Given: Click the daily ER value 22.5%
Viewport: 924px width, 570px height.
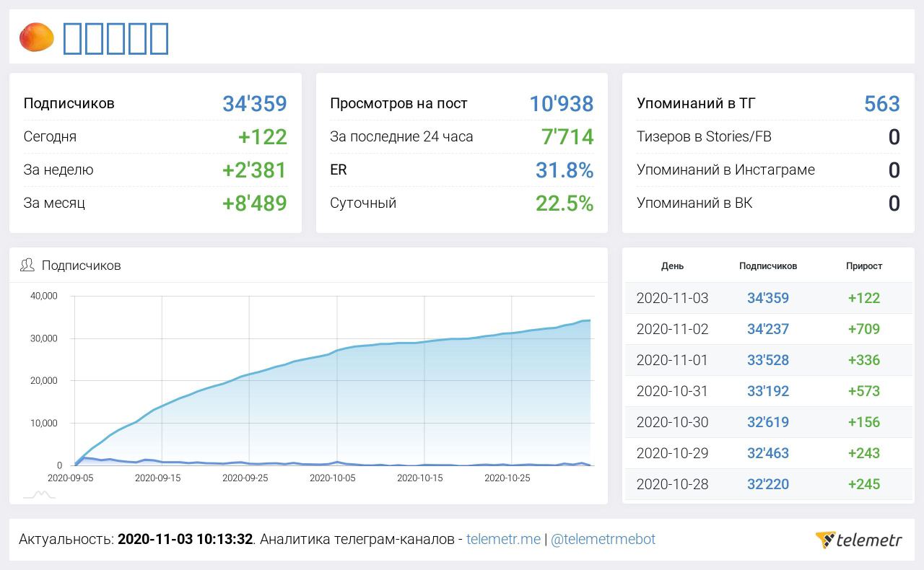Looking at the screenshot, I should [x=565, y=203].
